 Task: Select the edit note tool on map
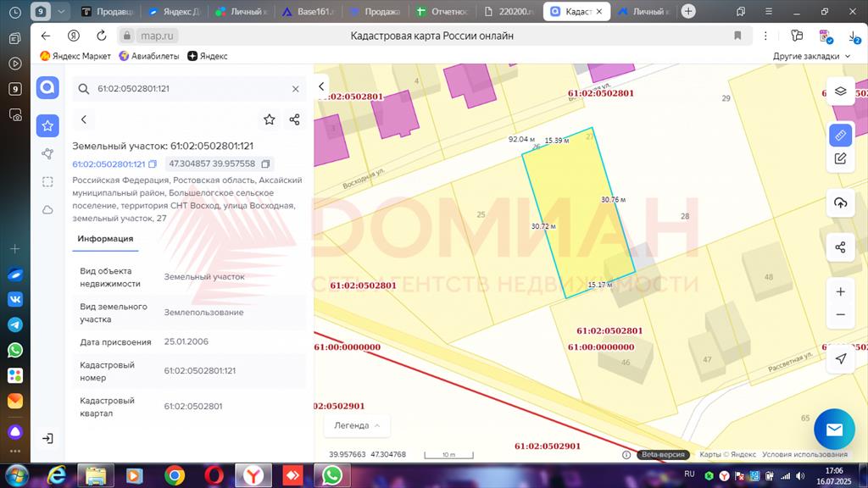840,158
